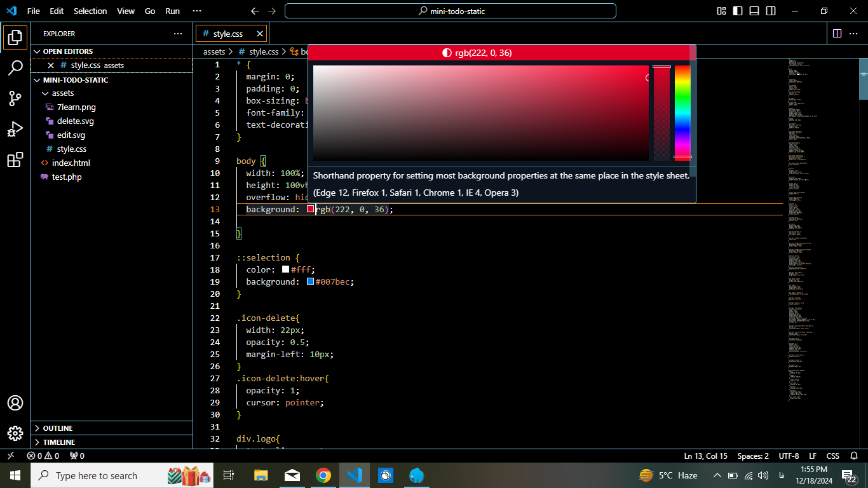The height and width of the screenshot is (488, 868).
Task: Click UTF-8 encoding in status bar
Action: pyautogui.click(x=789, y=456)
